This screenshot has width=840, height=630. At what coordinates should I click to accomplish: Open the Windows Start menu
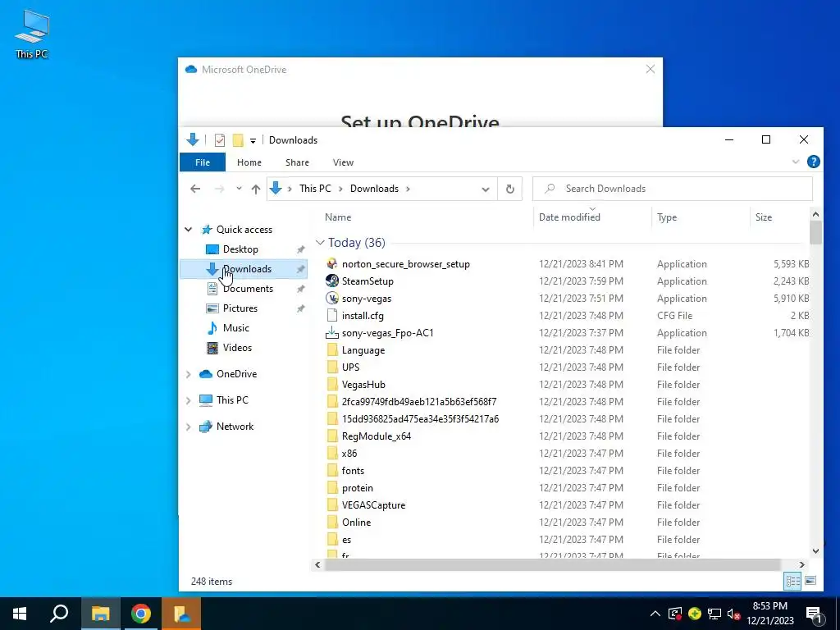(20, 614)
